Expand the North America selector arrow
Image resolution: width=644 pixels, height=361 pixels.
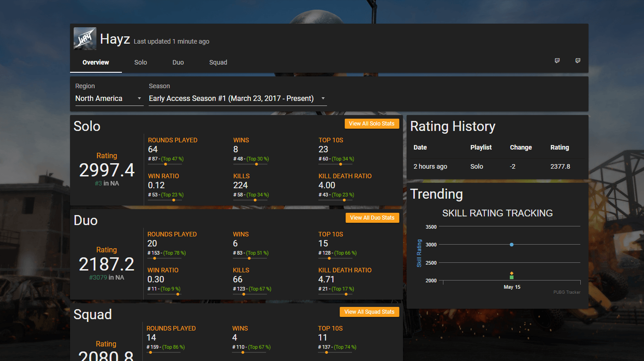click(x=140, y=98)
